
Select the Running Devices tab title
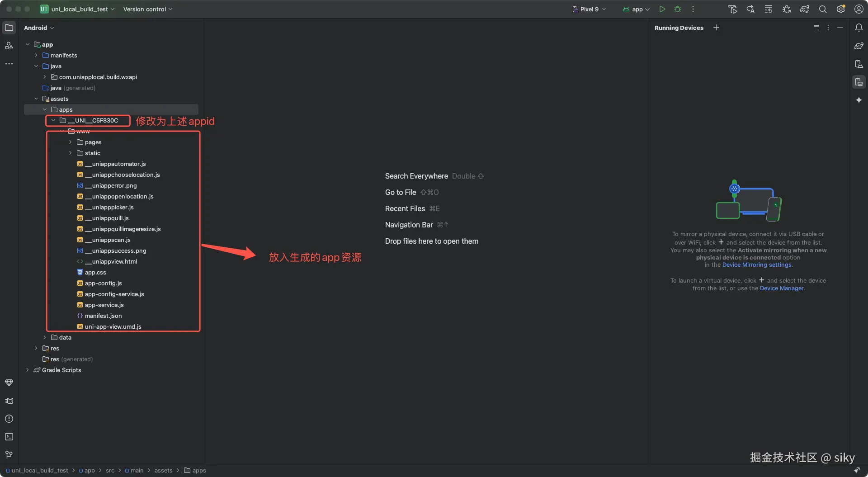679,28
